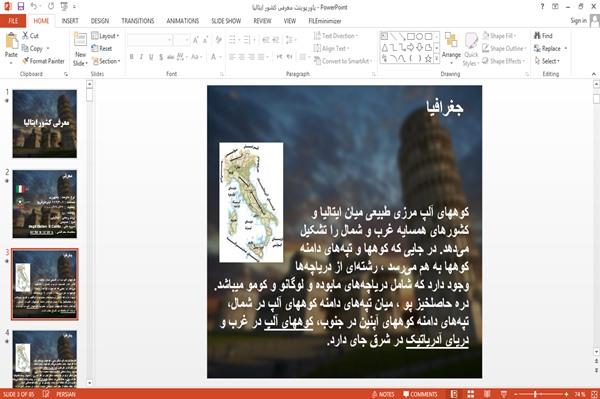Adjust the zoom slider handle
Image resolution: width=600 pixels, height=399 pixels.
[x=535, y=394]
